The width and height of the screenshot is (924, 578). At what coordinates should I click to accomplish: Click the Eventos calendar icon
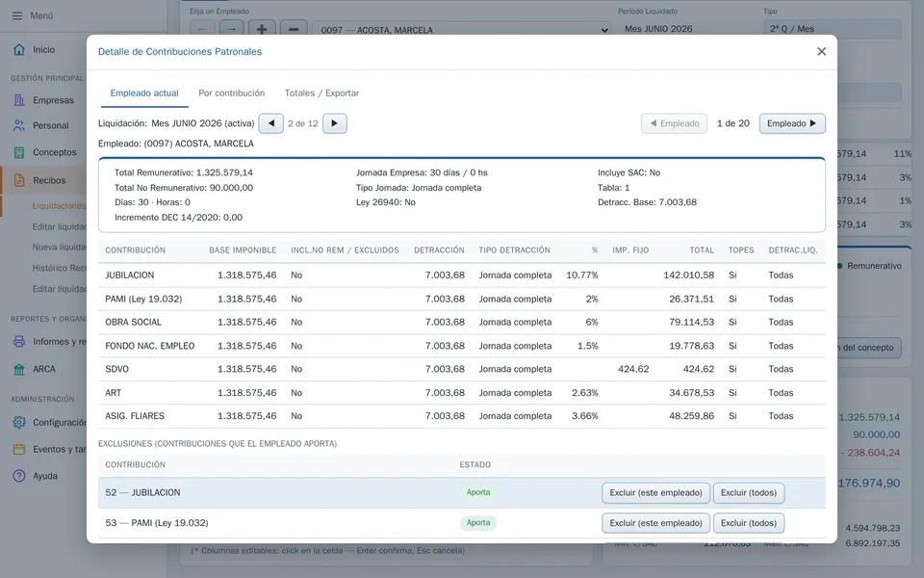point(19,449)
